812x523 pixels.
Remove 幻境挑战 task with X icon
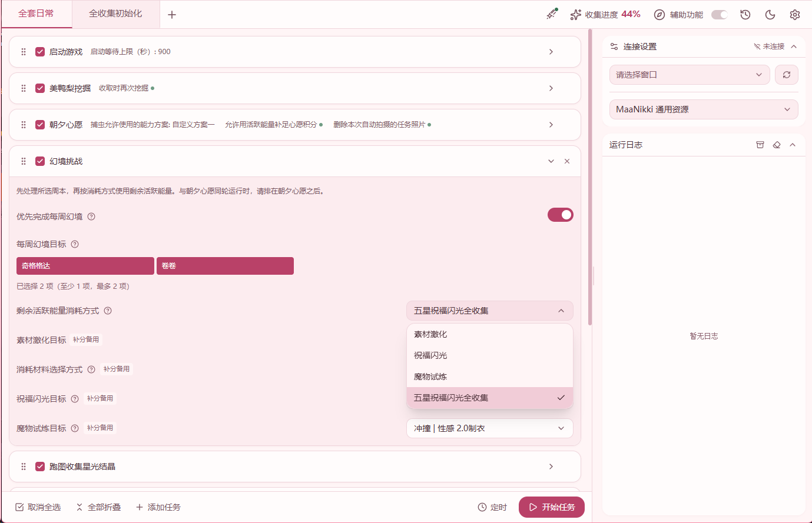[x=567, y=161]
